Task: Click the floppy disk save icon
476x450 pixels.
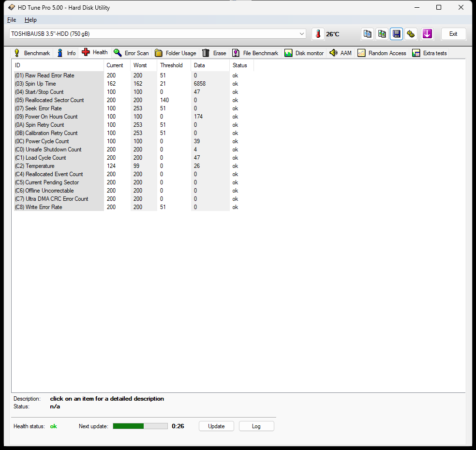Action: 397,34
